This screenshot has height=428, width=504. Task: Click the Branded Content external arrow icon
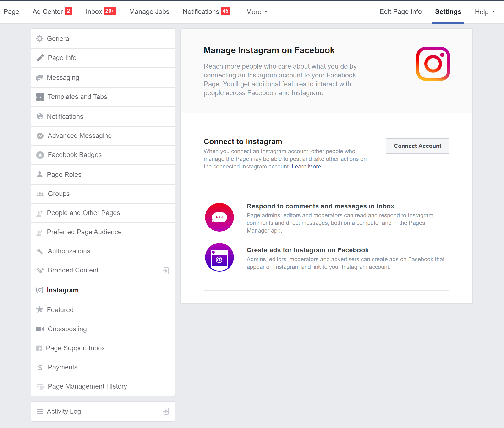click(x=166, y=271)
